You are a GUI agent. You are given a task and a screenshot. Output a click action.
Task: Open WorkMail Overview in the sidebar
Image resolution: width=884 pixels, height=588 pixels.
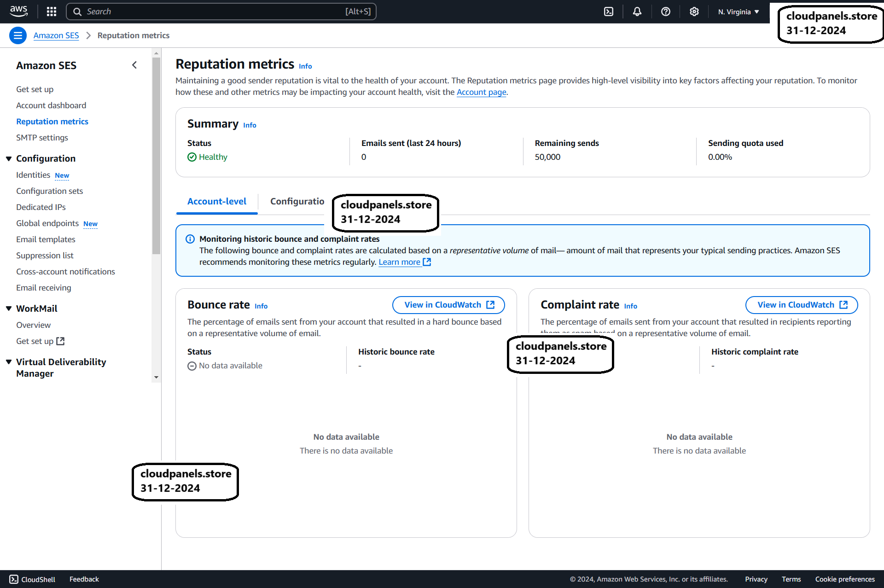click(x=33, y=325)
